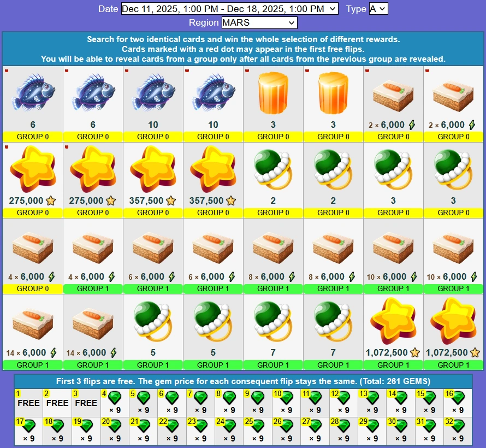The width and height of the screenshot is (486, 448).
Task: Open the Date range dropdown
Action: pos(229,9)
